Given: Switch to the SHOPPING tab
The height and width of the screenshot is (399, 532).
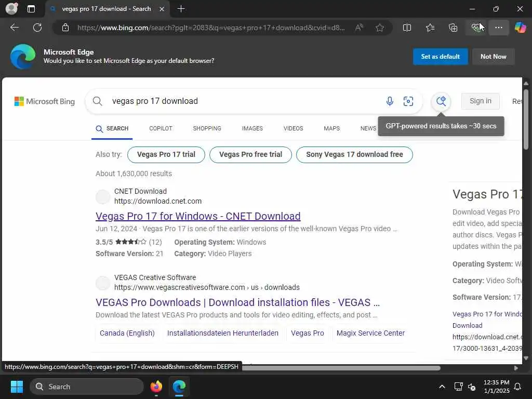Looking at the screenshot, I should [x=207, y=129].
